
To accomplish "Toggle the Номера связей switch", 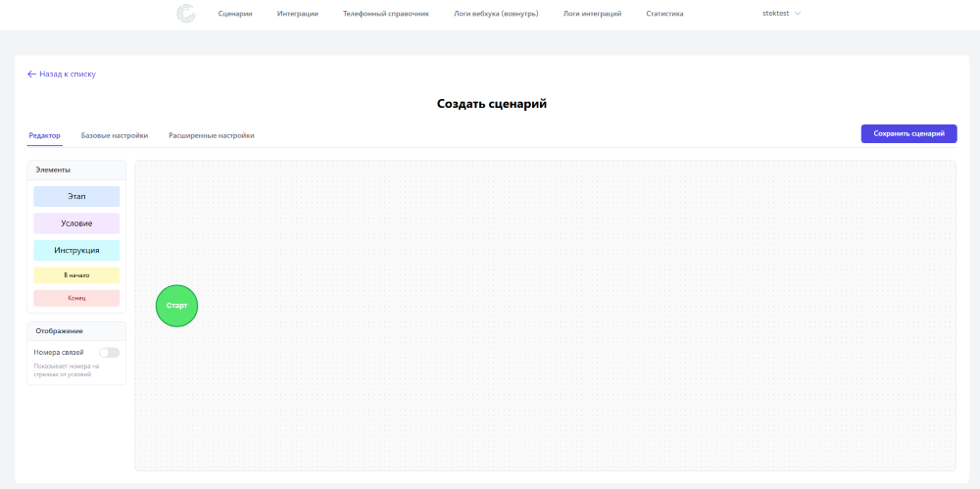I will tap(110, 353).
